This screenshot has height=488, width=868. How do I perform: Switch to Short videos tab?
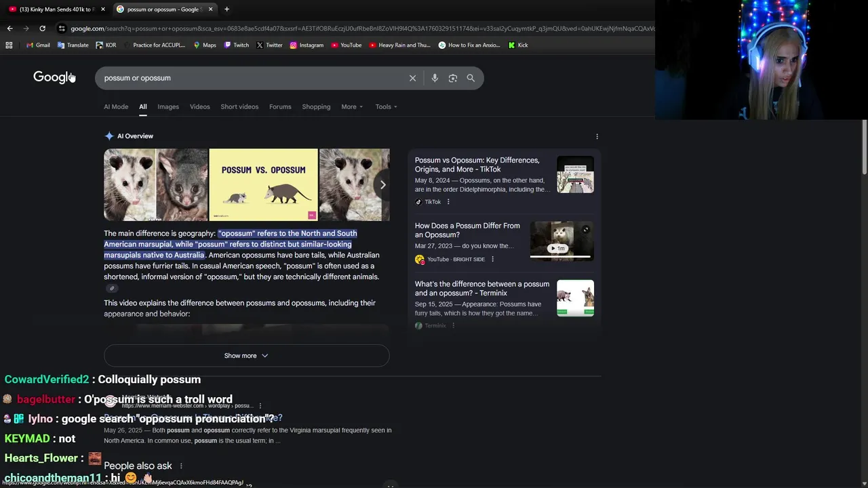click(239, 106)
